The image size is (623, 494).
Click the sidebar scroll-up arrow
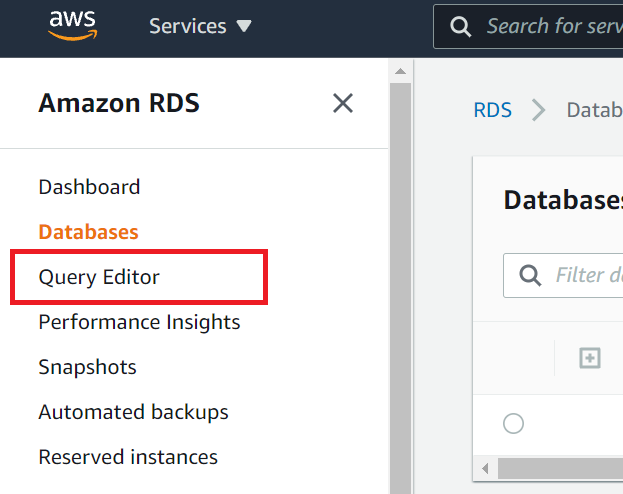[x=400, y=72]
